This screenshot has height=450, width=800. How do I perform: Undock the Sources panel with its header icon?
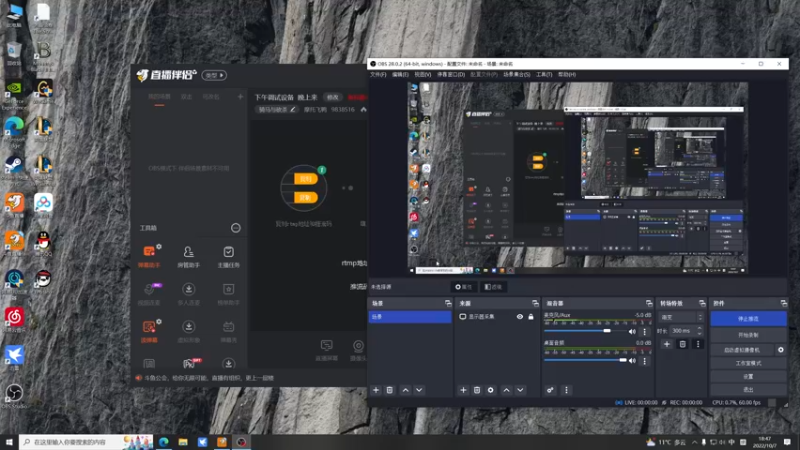coord(535,303)
